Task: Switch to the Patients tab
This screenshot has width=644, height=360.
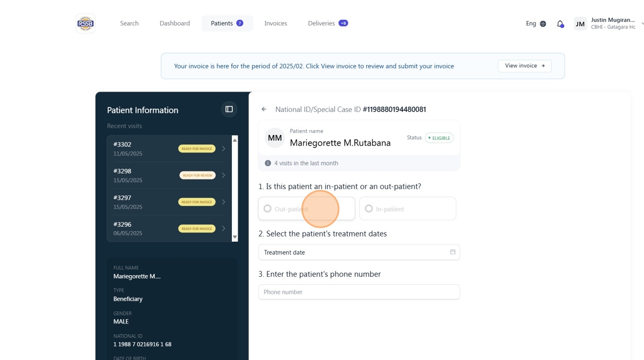Action: 227,24
